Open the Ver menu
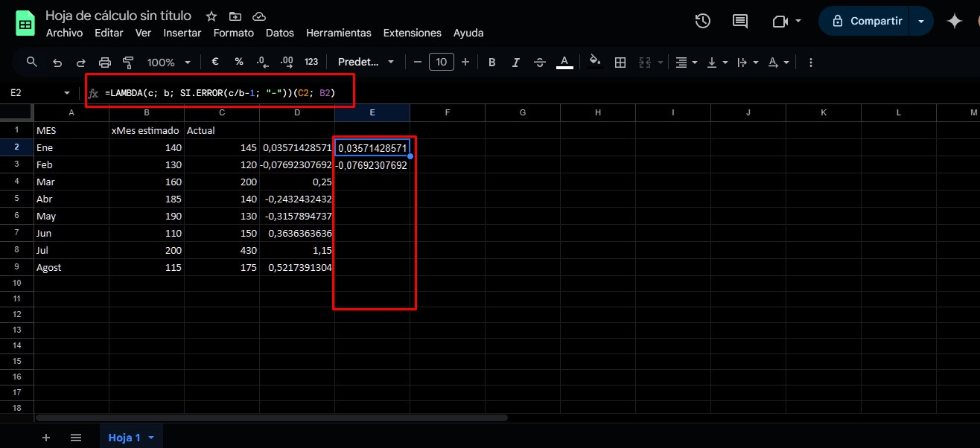 143,33
